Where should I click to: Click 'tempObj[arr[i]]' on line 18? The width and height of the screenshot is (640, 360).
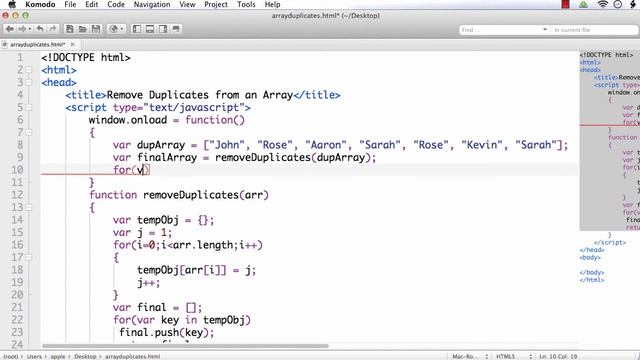pyautogui.click(x=182, y=270)
